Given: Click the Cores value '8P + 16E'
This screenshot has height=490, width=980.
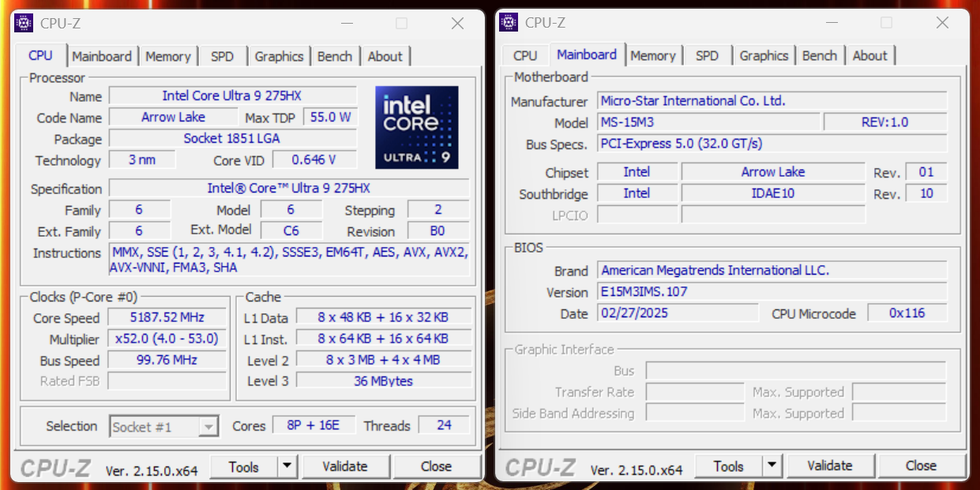Looking at the screenshot, I should coord(314,425).
